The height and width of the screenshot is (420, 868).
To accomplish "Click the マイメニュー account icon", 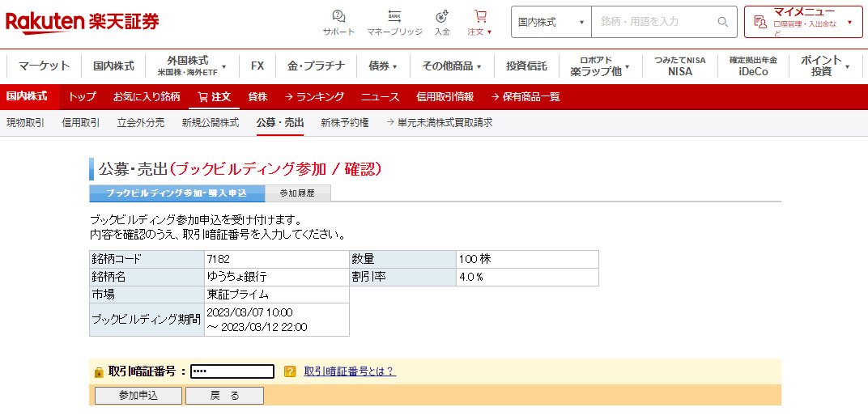I will click(x=759, y=22).
